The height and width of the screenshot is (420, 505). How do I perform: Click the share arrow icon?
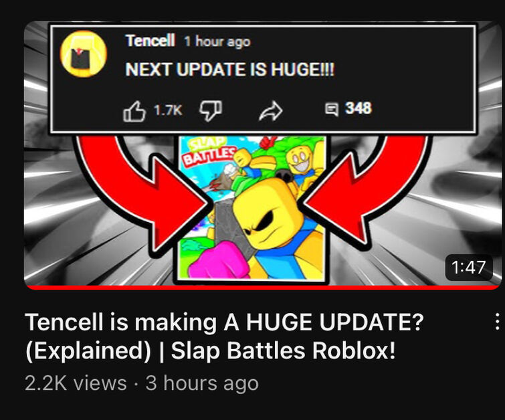click(270, 111)
